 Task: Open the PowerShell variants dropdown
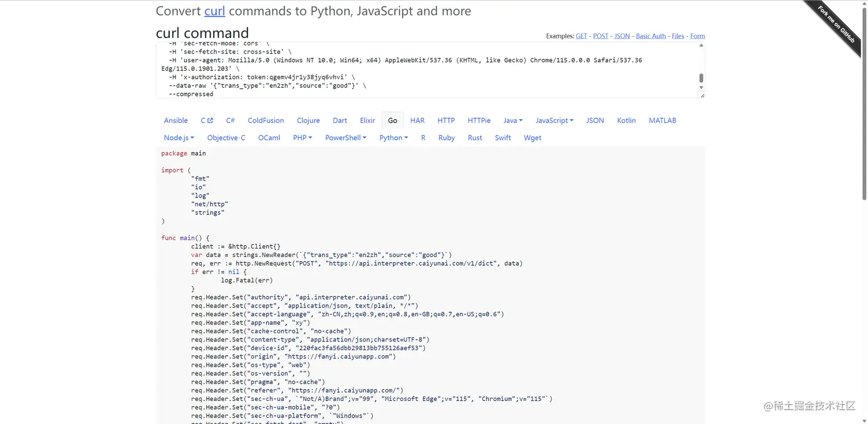click(x=346, y=138)
